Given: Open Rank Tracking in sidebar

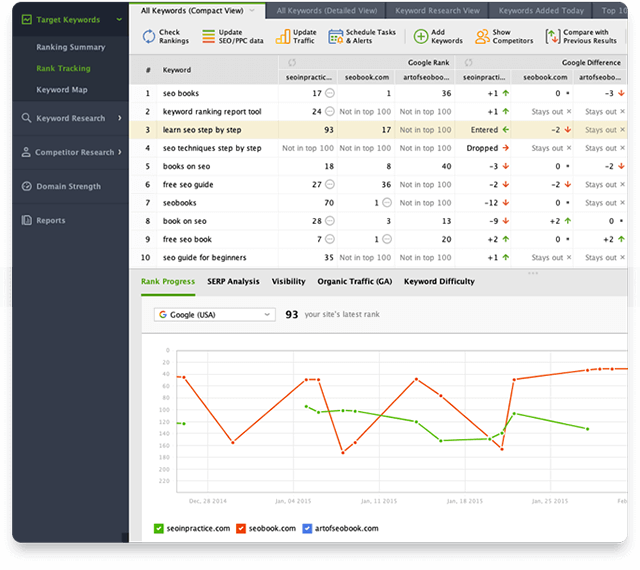Looking at the screenshot, I should click(x=63, y=68).
